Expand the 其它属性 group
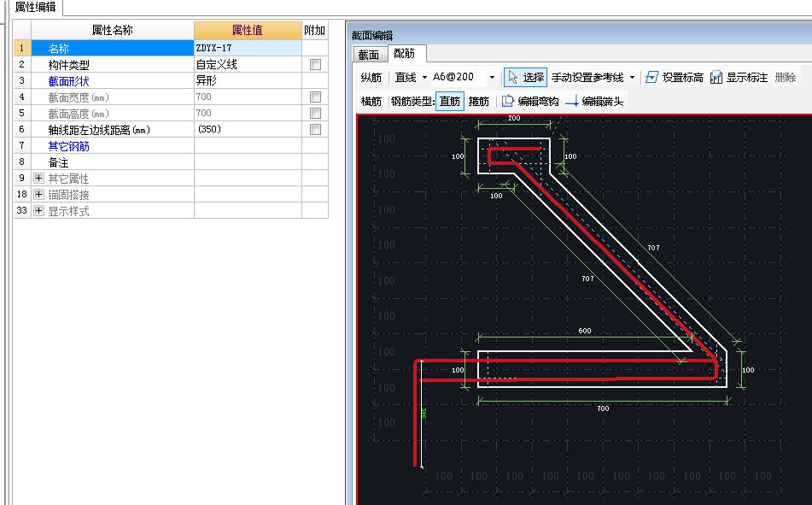The width and height of the screenshot is (812, 505). coord(38,178)
